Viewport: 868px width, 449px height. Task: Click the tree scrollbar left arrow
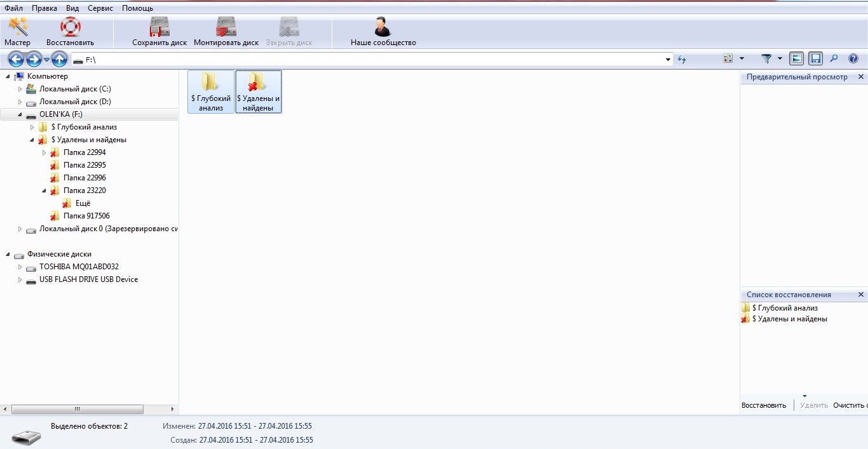(x=6, y=409)
